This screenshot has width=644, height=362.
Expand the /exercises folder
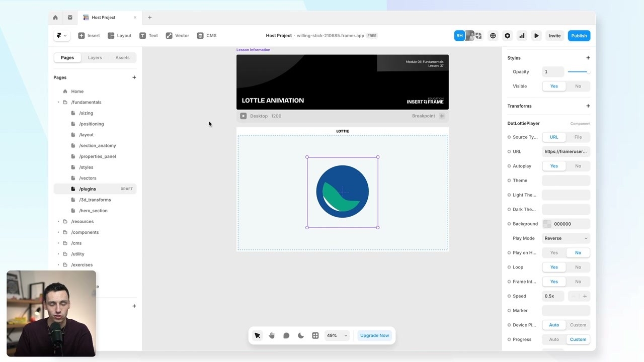pyautogui.click(x=58, y=265)
